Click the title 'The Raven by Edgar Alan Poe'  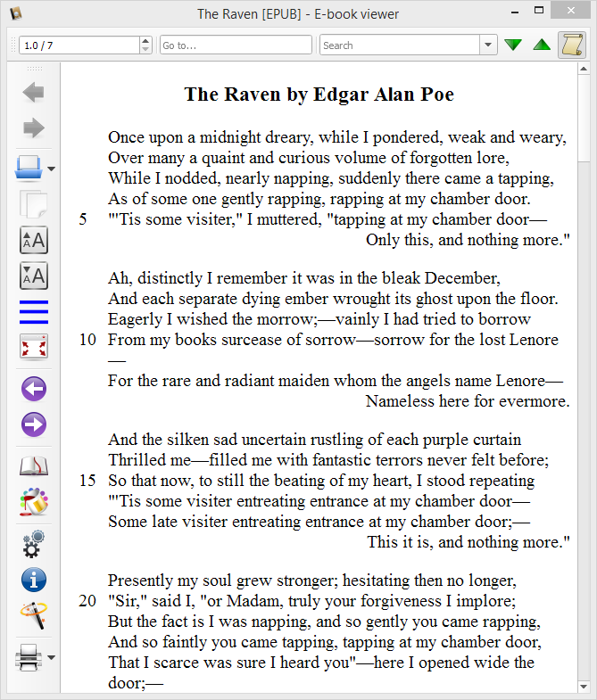(319, 95)
